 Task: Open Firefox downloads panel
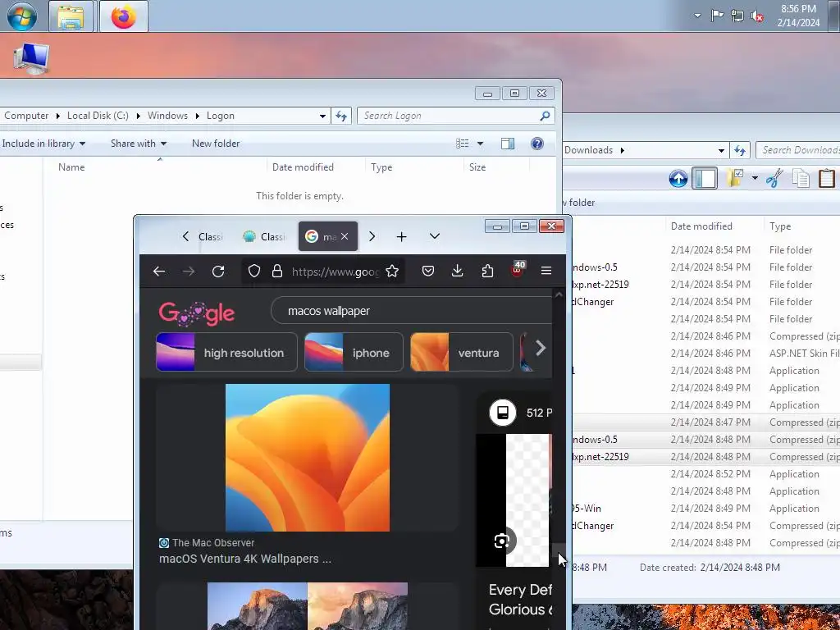pyautogui.click(x=458, y=271)
